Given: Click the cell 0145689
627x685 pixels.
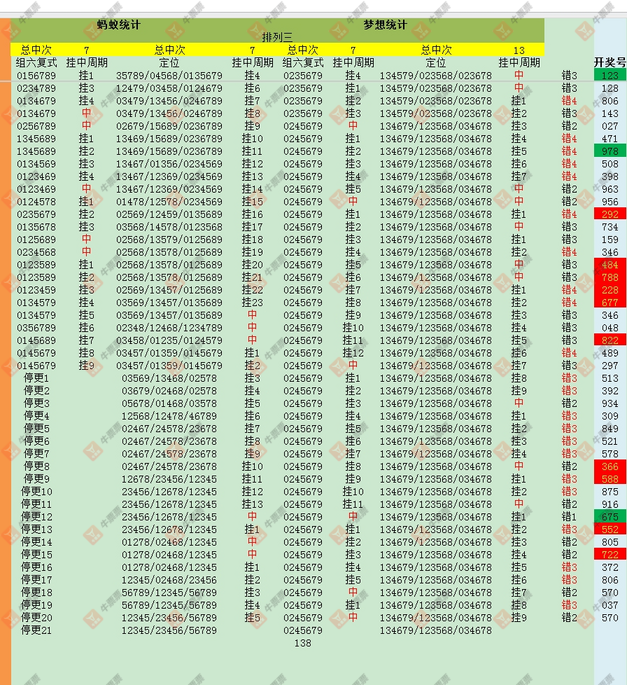Looking at the screenshot, I should click(36, 340).
